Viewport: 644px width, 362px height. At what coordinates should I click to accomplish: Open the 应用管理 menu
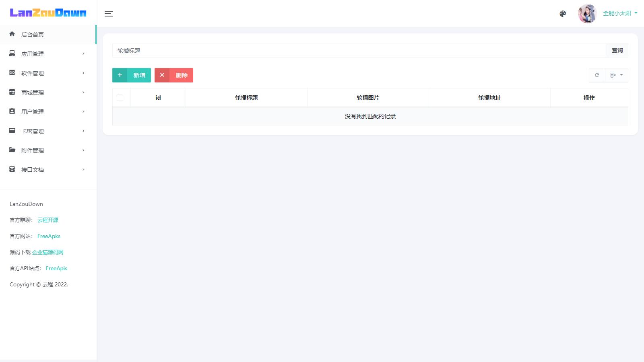[x=48, y=54]
